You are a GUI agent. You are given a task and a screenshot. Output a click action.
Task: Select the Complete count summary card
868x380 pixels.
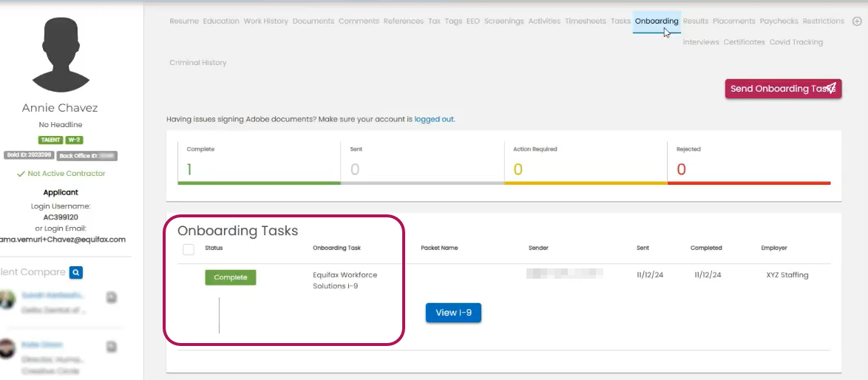(259, 164)
